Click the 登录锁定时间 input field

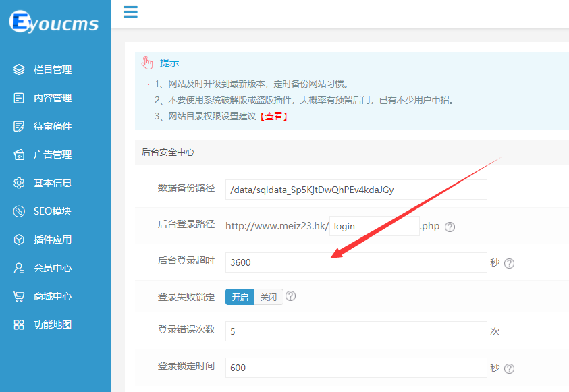(356, 368)
